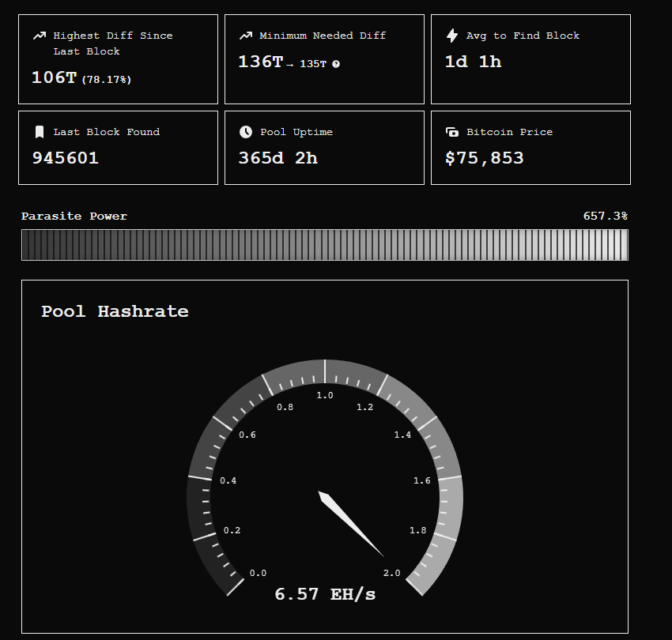The image size is (672, 640).
Task: Click the 135T next difficulty value
Action: (x=313, y=64)
